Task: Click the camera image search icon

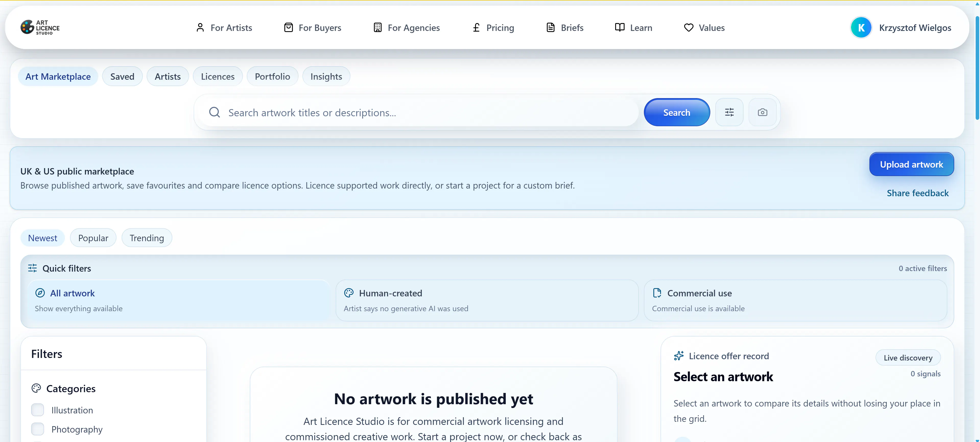Action: pyautogui.click(x=762, y=112)
